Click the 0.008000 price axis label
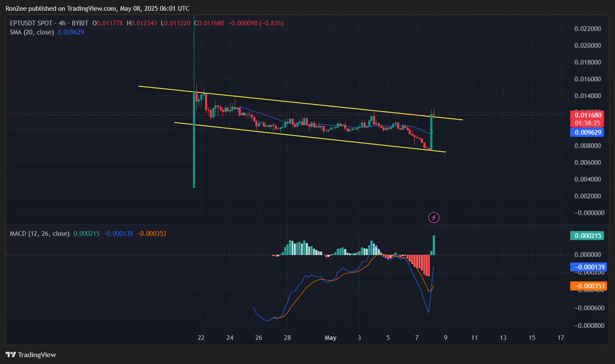The height and width of the screenshot is (364, 615). point(587,146)
